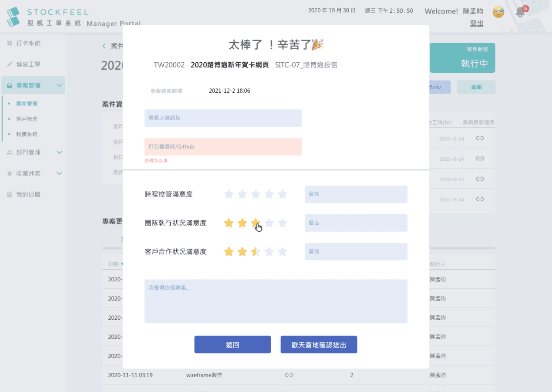Open 打卡系統 in the sidebar
Viewport: 552px width, 392px height.
(x=28, y=44)
